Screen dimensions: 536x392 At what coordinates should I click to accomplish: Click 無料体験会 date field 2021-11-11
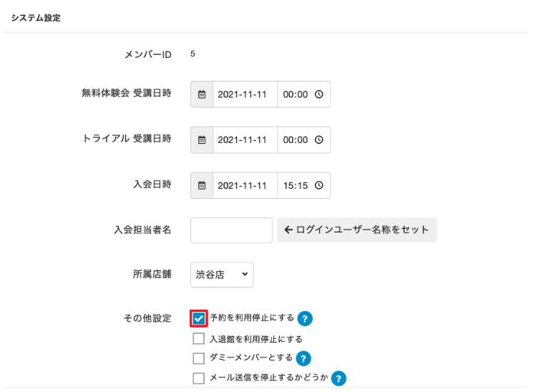[x=245, y=94]
